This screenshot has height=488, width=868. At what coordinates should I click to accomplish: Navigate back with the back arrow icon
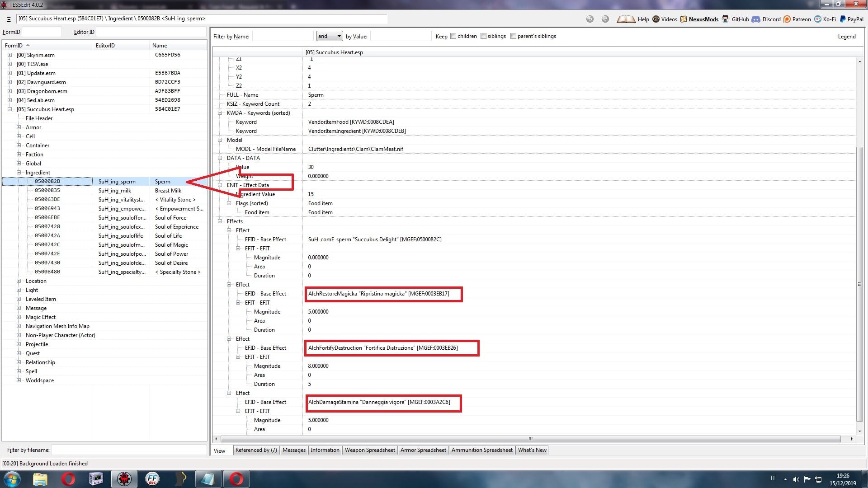click(x=590, y=19)
